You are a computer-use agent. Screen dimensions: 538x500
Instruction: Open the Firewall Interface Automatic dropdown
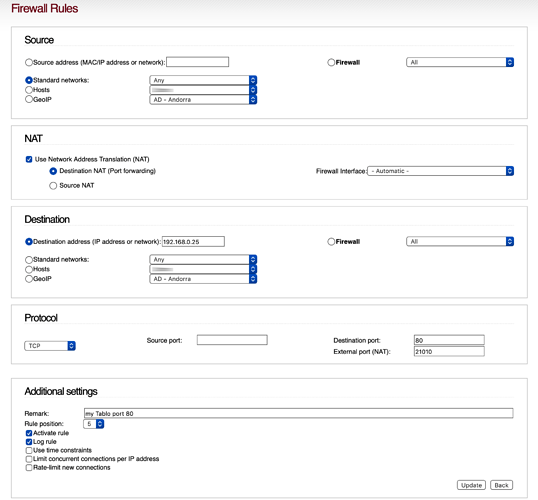pos(441,171)
